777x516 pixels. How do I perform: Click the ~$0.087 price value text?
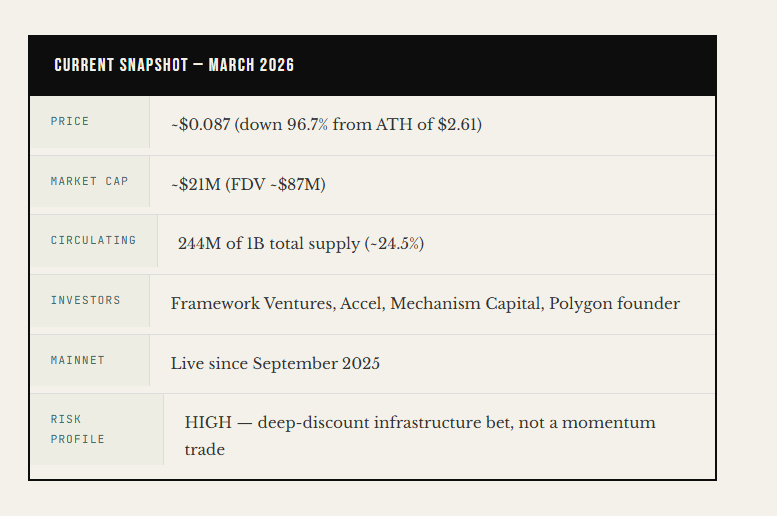[201, 124]
